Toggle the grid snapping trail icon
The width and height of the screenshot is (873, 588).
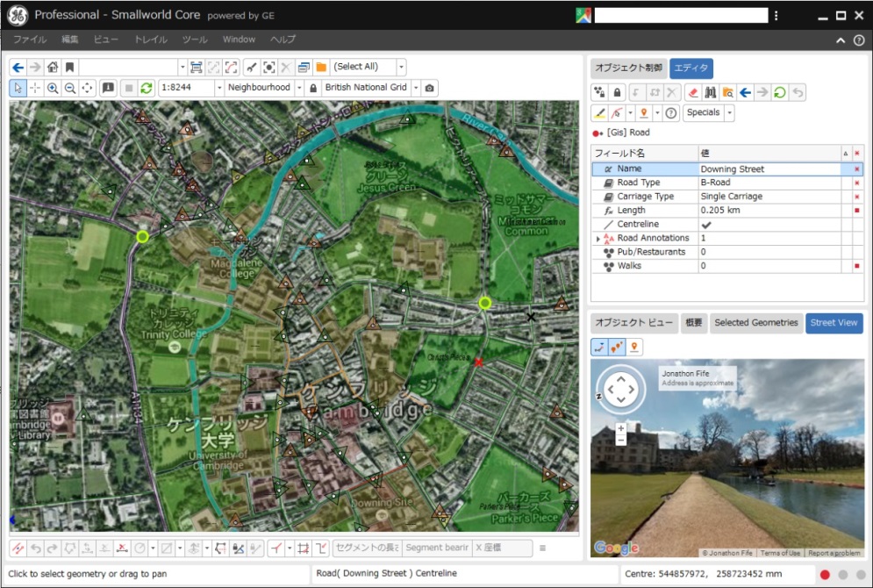pos(304,549)
